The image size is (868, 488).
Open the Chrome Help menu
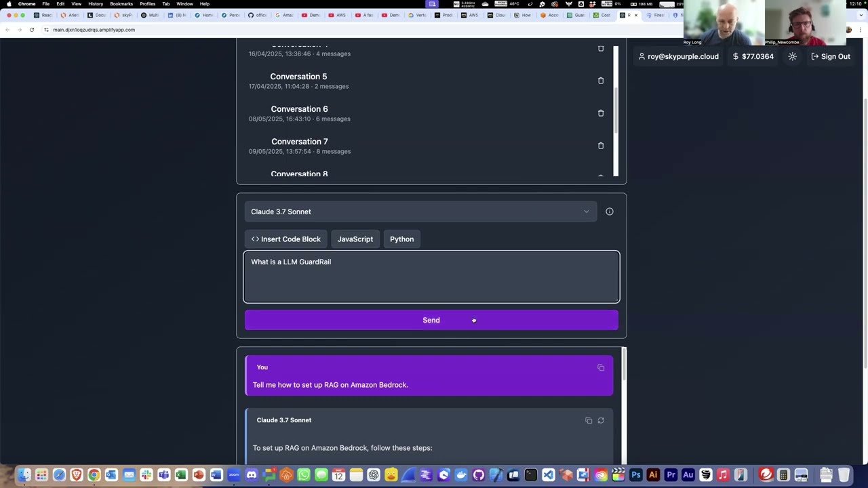[x=204, y=4]
